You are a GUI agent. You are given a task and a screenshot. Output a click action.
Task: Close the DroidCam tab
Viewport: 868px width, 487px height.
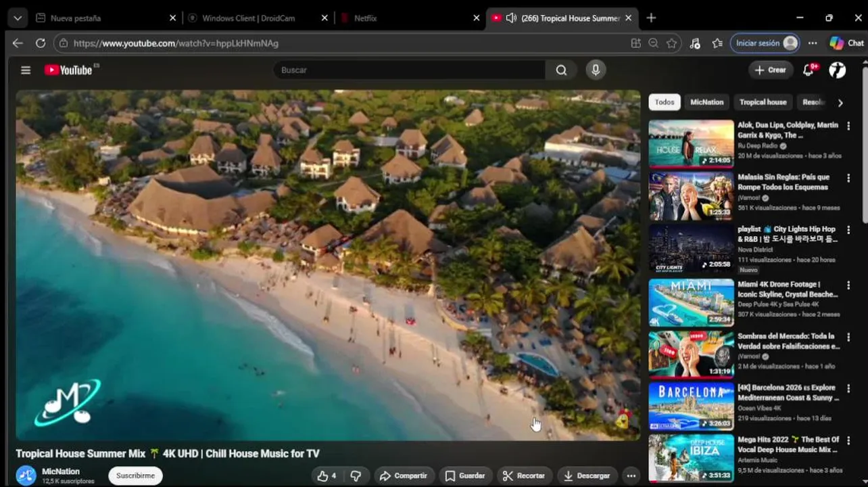click(325, 18)
